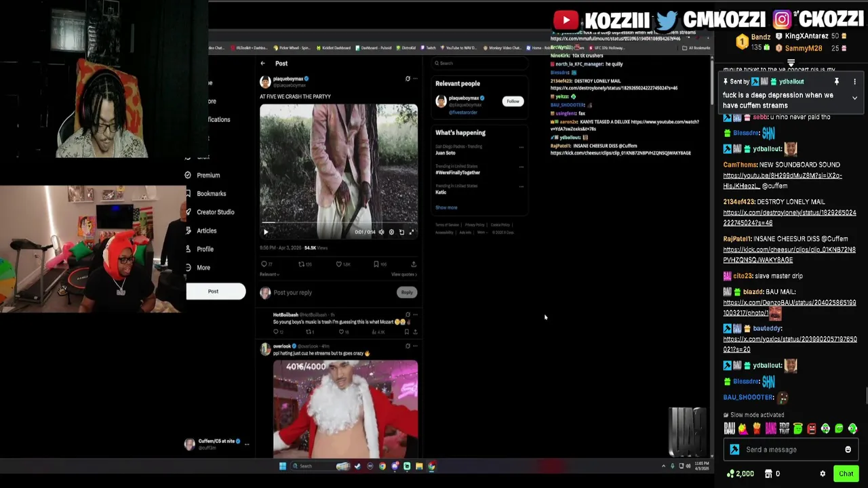Viewport: 868px width, 488px height.
Task: Share plaqueboymax's post
Action: coord(413,264)
